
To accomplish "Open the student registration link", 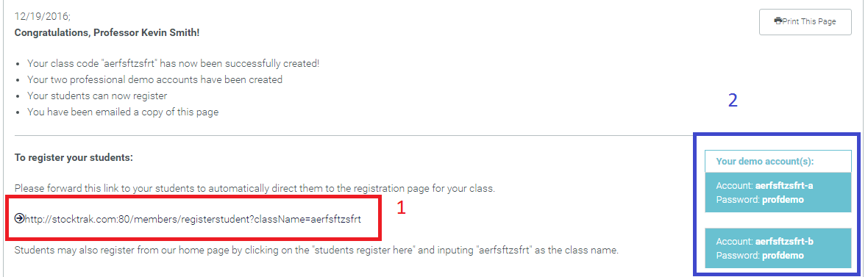I will pos(193,219).
